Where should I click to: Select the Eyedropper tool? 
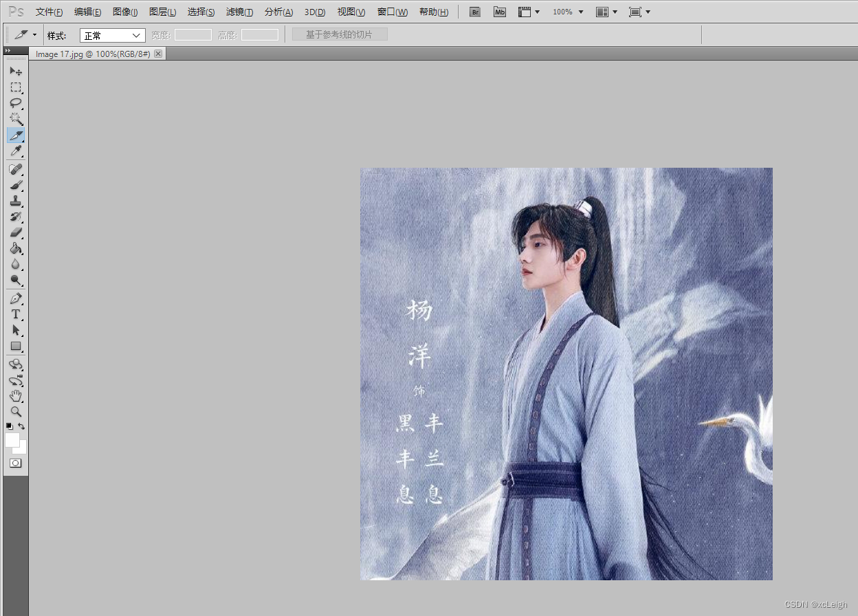click(16, 151)
